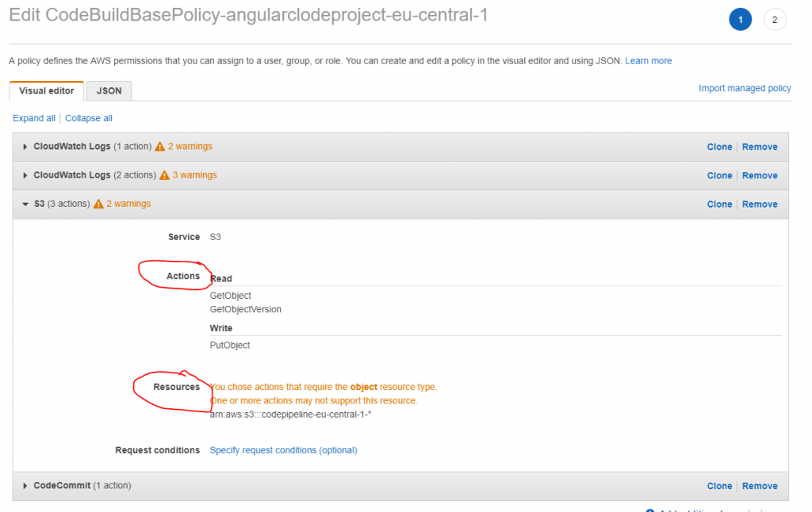
Task: Select the Visual editor tab
Action: click(47, 91)
